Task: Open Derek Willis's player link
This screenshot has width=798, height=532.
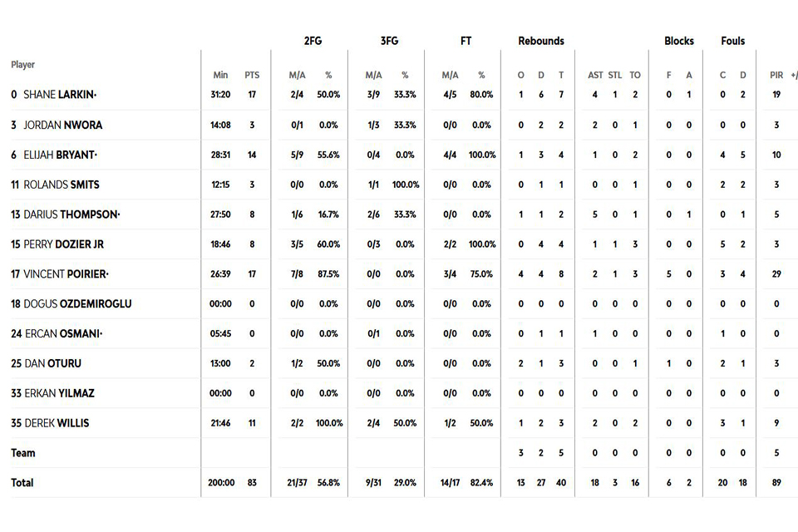Action: [57, 423]
